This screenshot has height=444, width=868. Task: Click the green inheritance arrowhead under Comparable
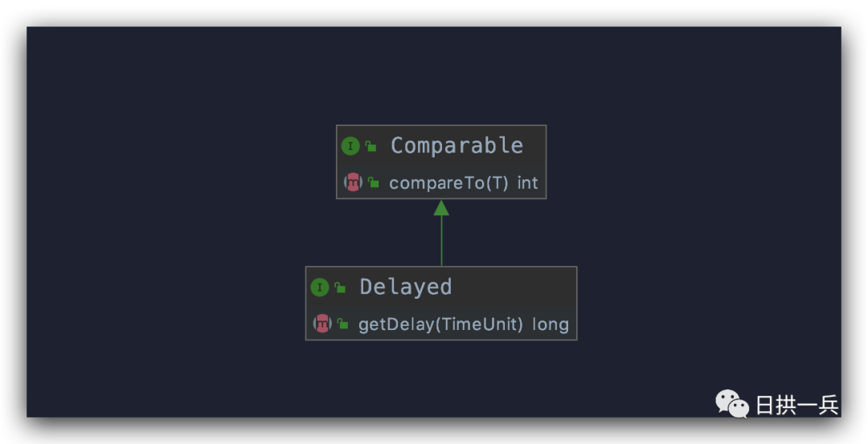441,208
